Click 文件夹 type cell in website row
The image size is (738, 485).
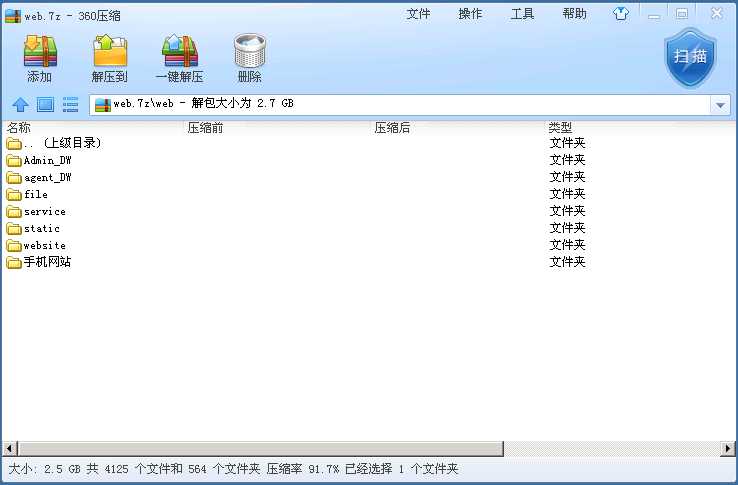[567, 245]
